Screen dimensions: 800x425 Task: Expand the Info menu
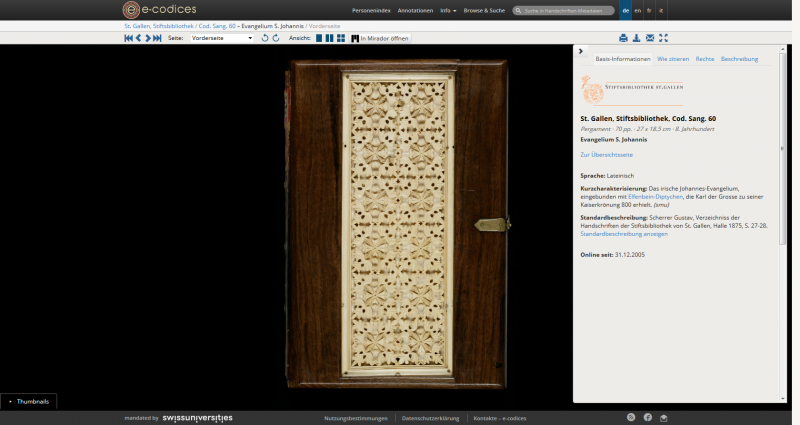coord(448,10)
